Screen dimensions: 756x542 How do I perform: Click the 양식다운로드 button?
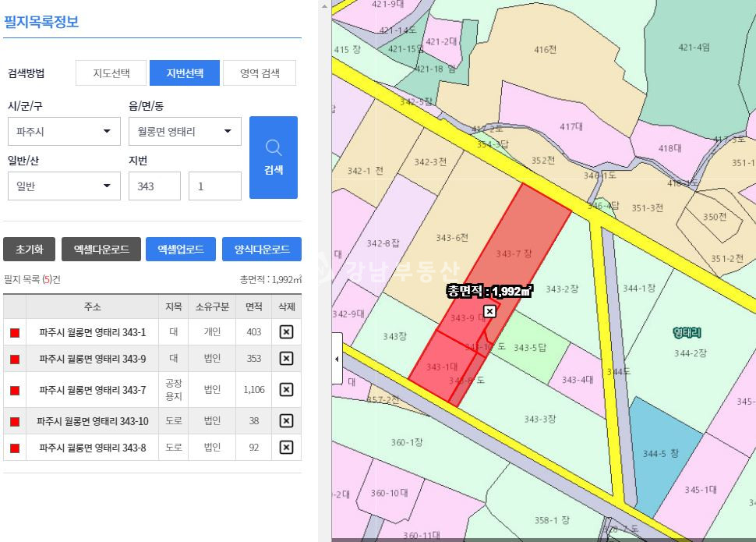coord(262,249)
